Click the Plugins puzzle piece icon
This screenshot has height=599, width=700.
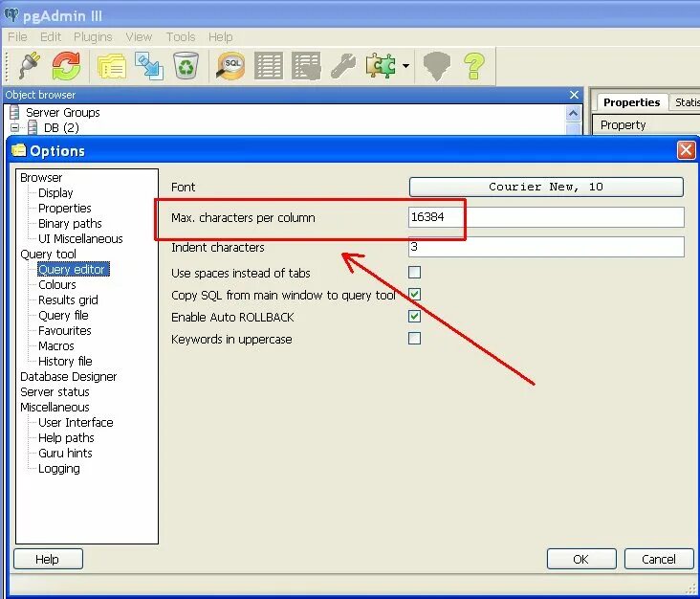pos(381,66)
